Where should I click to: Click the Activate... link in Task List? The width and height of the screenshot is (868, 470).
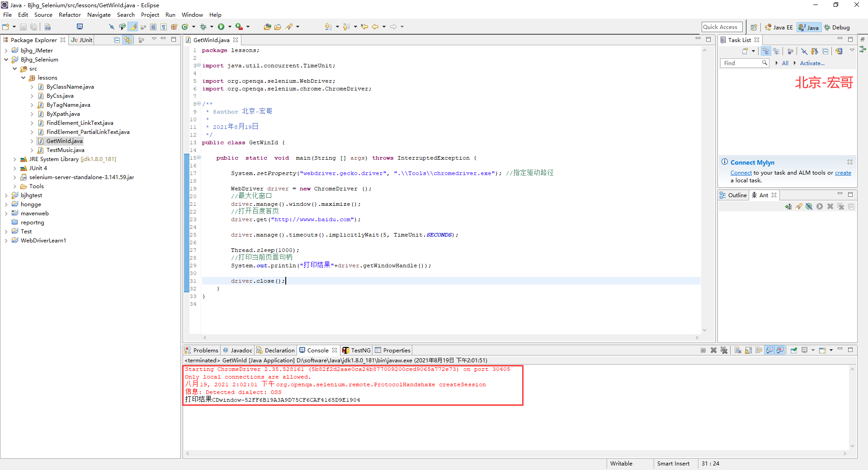[812, 63]
